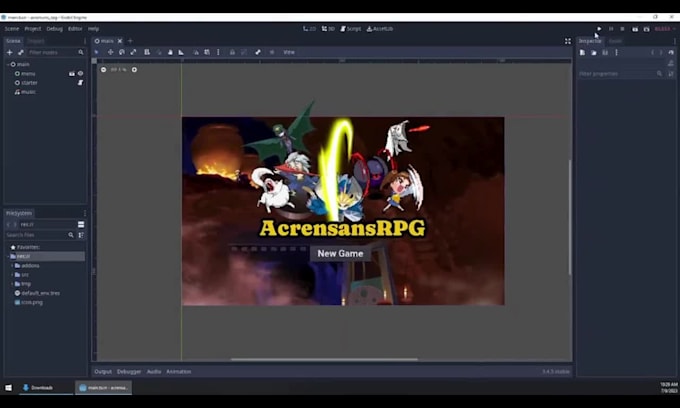Screen dimensions: 680x408
Task: Click the Inspector load resource folder icon
Action: tap(594, 52)
